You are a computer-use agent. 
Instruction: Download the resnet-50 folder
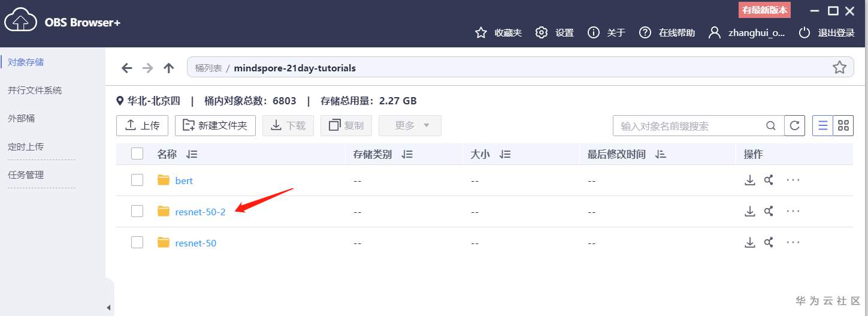(750, 242)
